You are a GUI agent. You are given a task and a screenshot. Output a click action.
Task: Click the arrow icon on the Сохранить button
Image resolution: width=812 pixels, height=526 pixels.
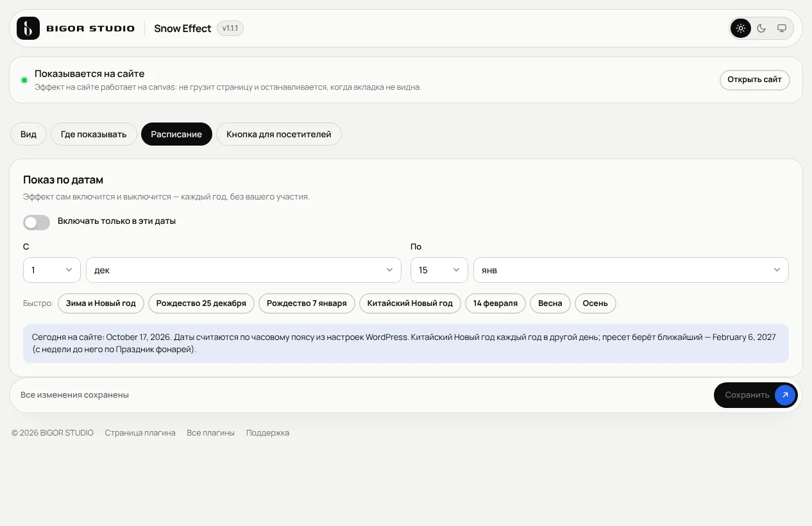[785, 395]
